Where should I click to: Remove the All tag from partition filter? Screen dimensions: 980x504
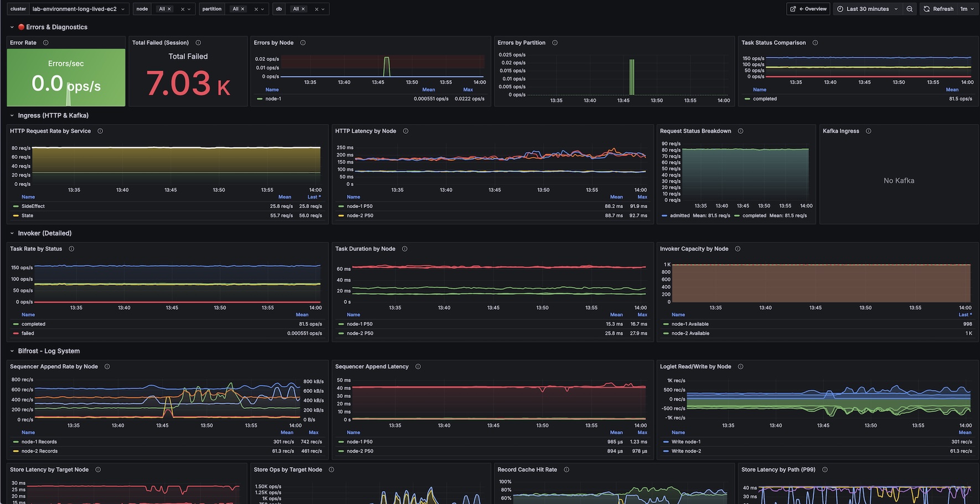[243, 9]
